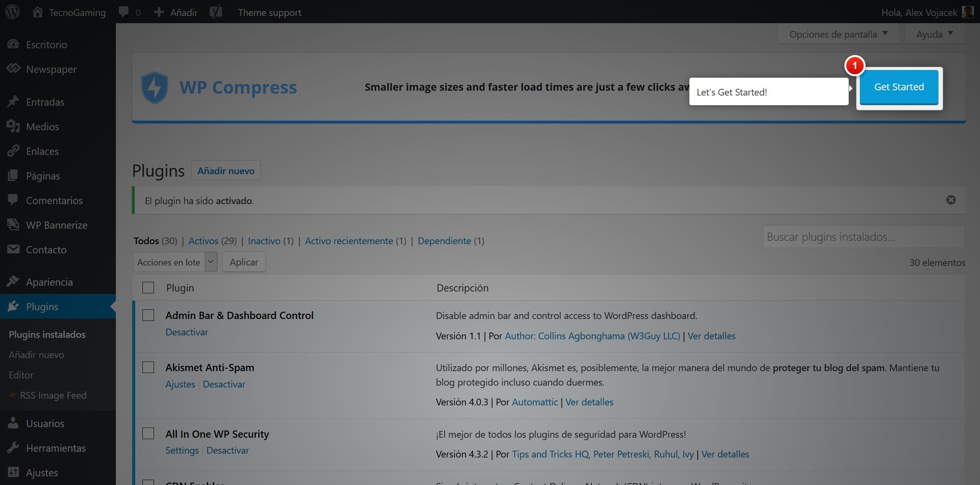The image size is (980, 485).
Task: Filter plugins by Inactivo
Action: point(264,241)
